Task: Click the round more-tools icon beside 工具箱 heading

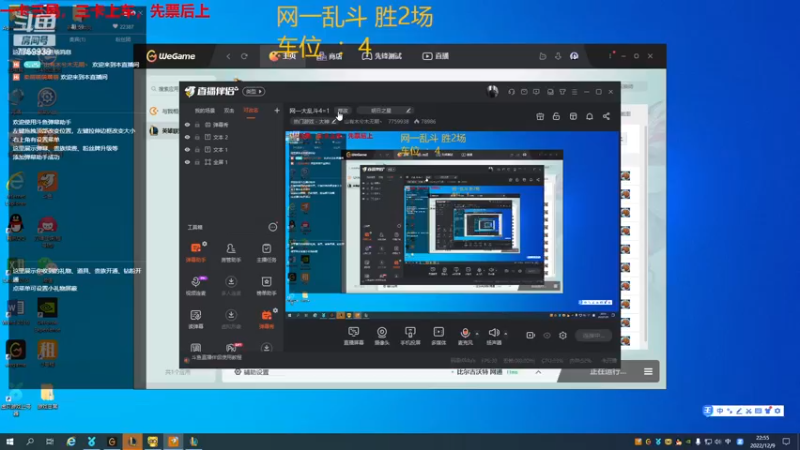Action: click(x=273, y=227)
